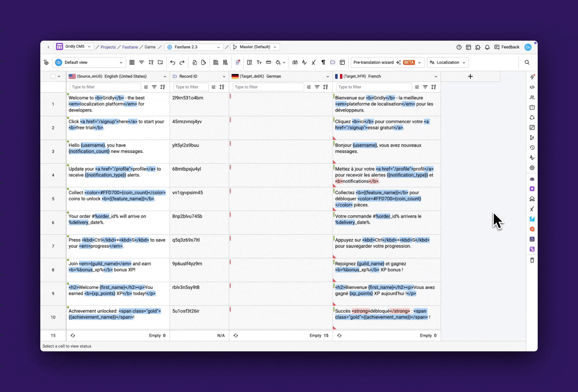This screenshot has height=392, width=578.
Task: Open the Pre-translation wizard dropdown
Action: pyautogui.click(x=387, y=62)
